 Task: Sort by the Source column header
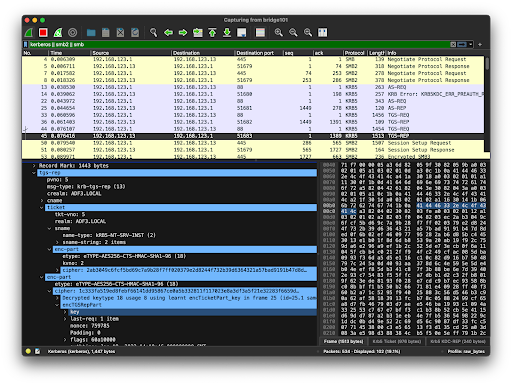click(131, 53)
